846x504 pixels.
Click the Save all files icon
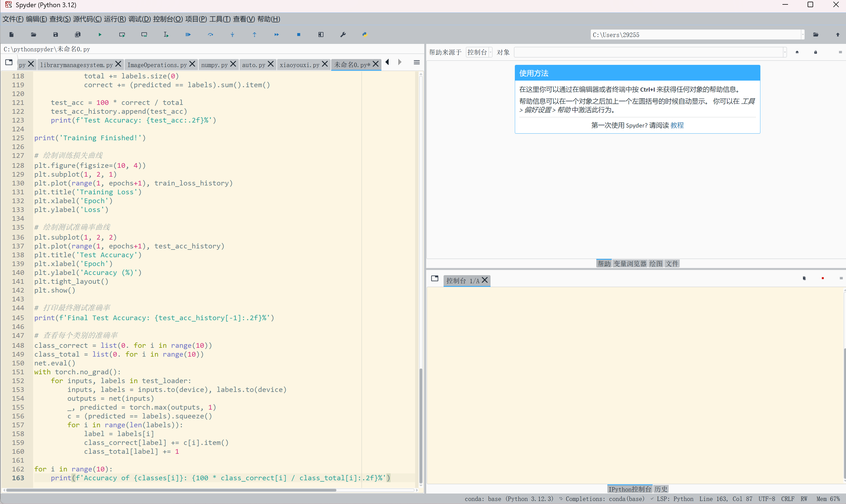click(78, 35)
